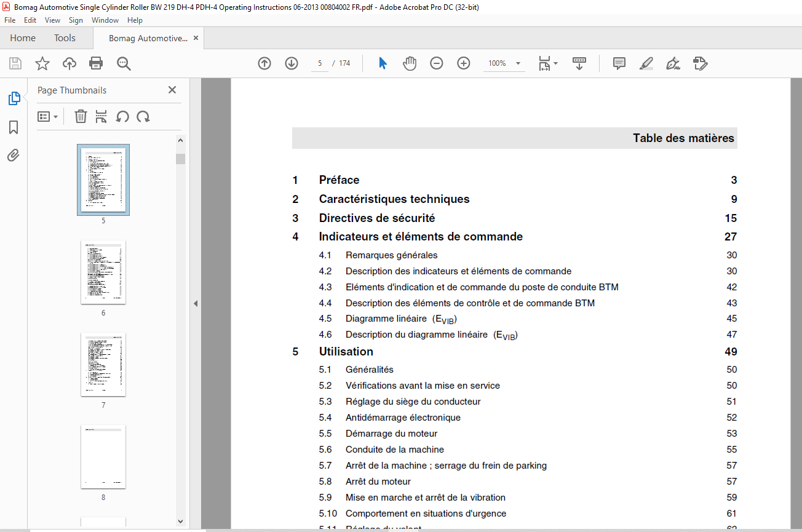Image resolution: width=802 pixels, height=532 pixels.
Task: Go to previous page arrow icon
Action: [264, 63]
